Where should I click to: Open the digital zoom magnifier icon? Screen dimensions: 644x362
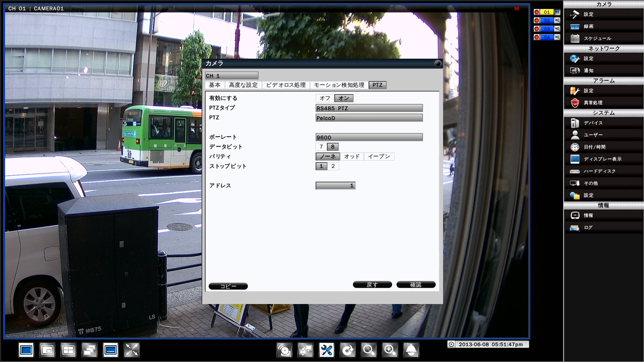tap(390, 350)
